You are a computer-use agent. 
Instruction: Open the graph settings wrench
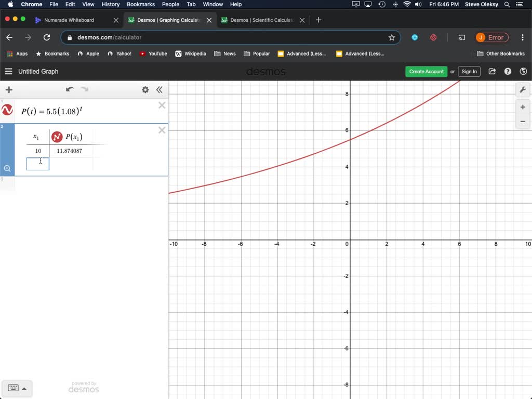click(523, 90)
